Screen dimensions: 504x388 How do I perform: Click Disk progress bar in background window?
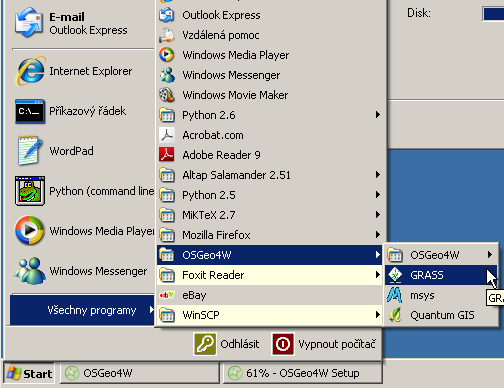coord(493,14)
